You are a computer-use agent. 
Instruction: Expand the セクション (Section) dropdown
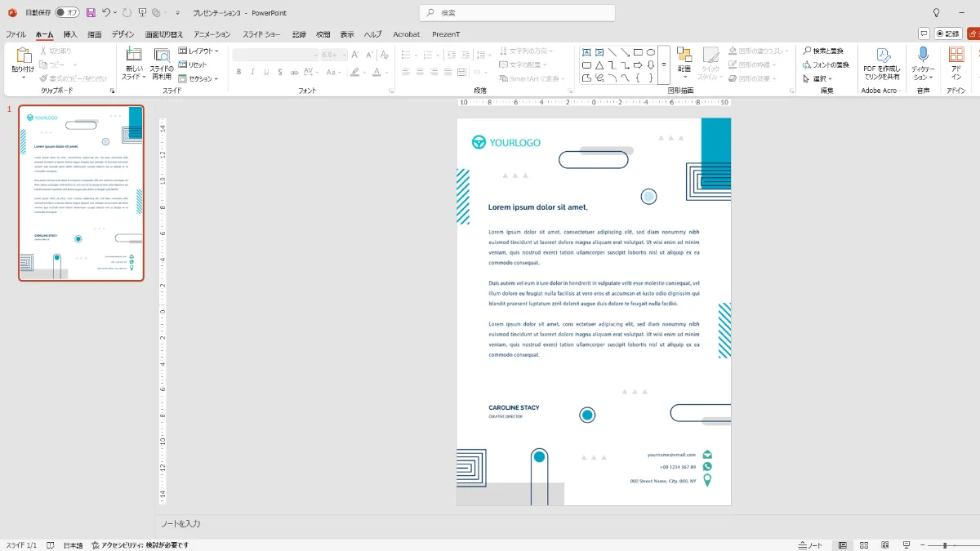click(x=198, y=78)
